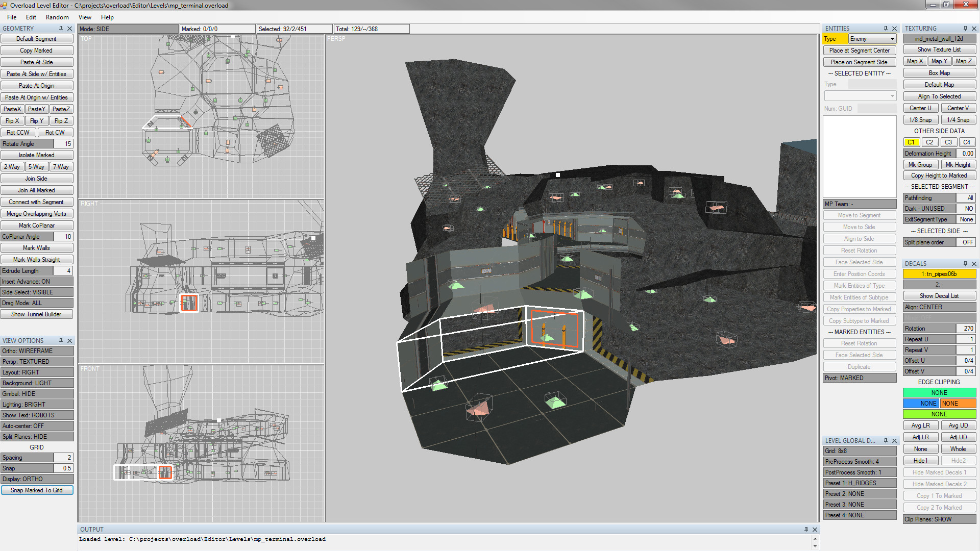Toggle Split plane order OFF setting
This screenshot has height=551, width=980.
click(x=967, y=242)
